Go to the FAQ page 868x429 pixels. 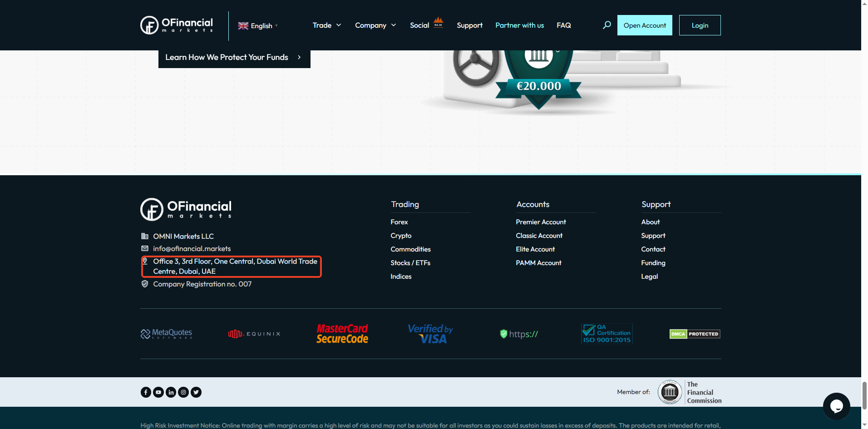point(563,25)
